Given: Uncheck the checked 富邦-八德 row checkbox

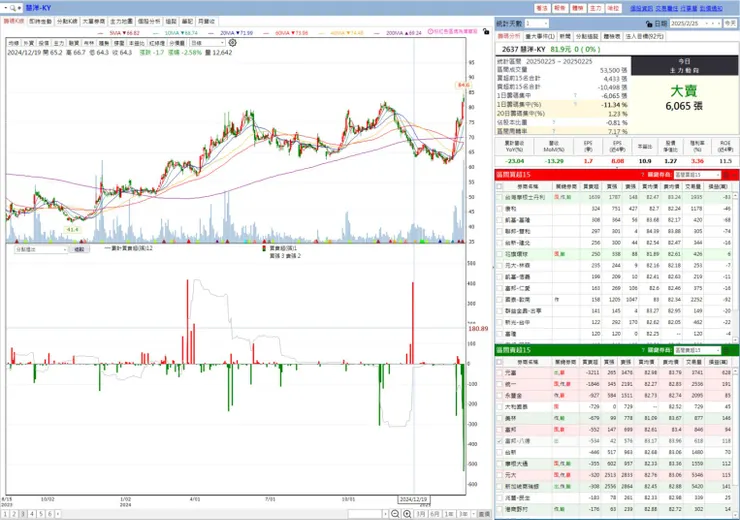Looking at the screenshot, I should (x=500, y=441).
